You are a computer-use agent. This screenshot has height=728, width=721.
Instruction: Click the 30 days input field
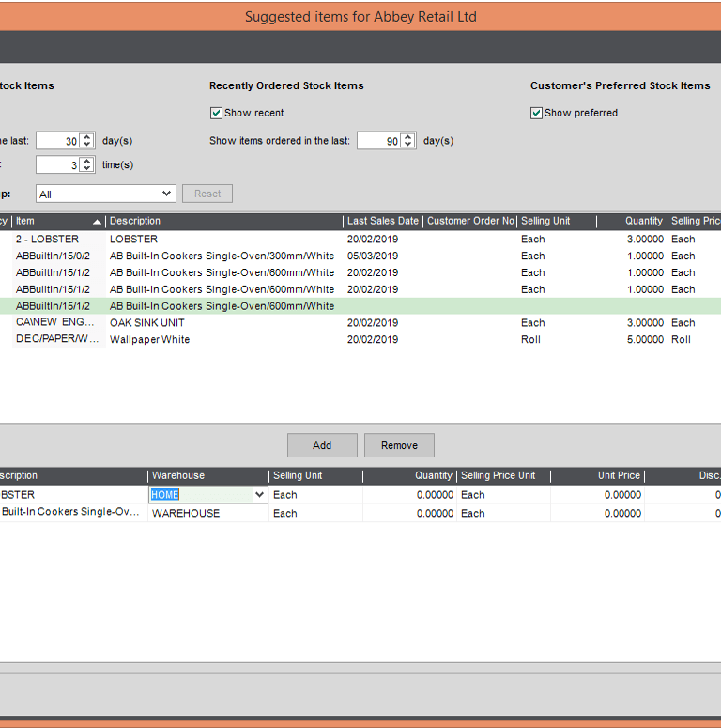click(x=58, y=141)
